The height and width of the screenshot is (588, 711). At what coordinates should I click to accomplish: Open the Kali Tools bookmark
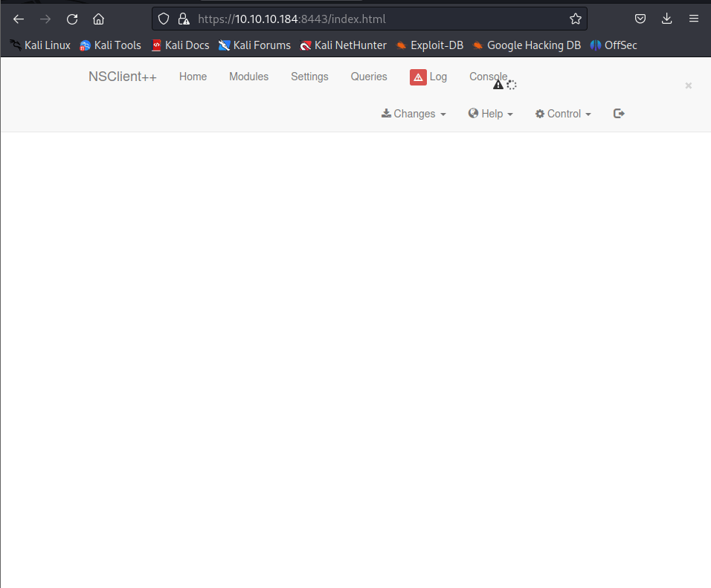(x=110, y=45)
